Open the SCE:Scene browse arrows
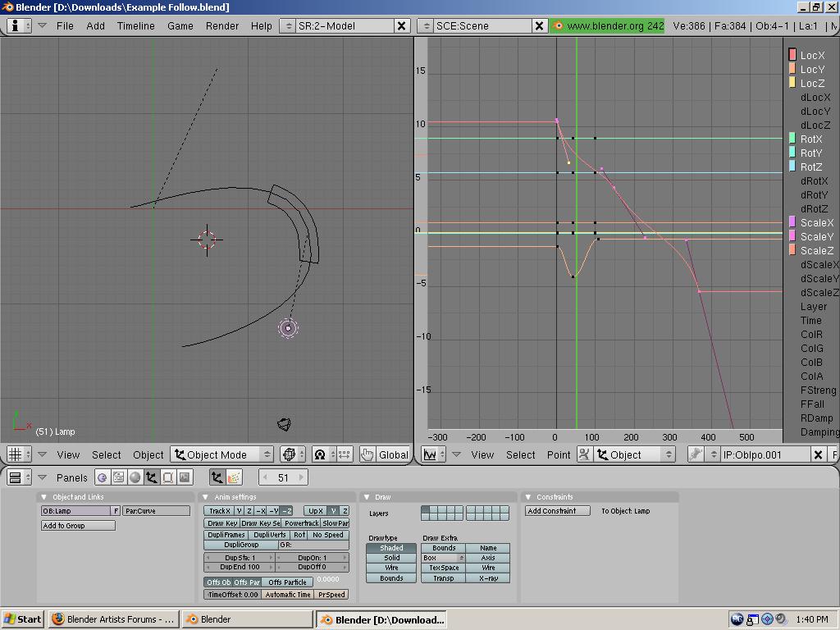The height and width of the screenshot is (630, 840). click(426, 25)
